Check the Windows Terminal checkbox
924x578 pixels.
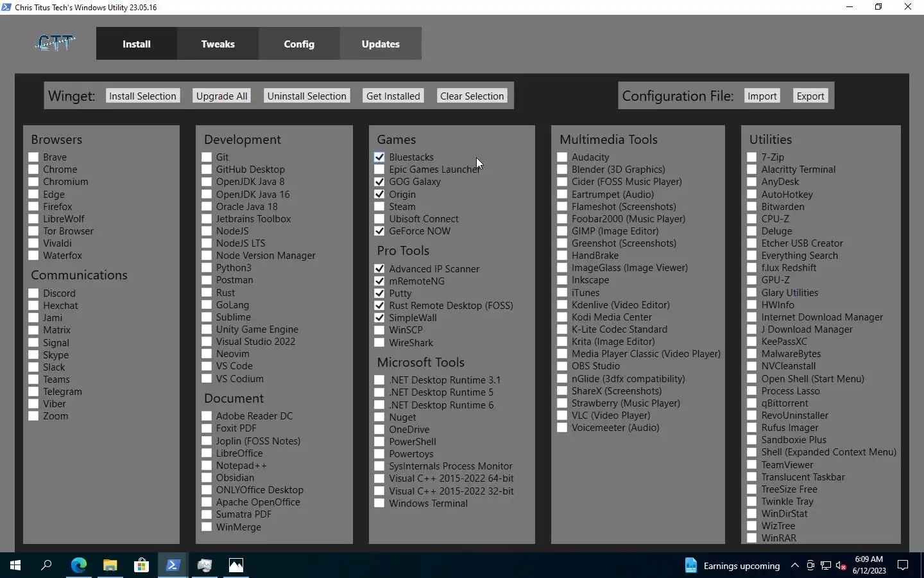(x=379, y=504)
